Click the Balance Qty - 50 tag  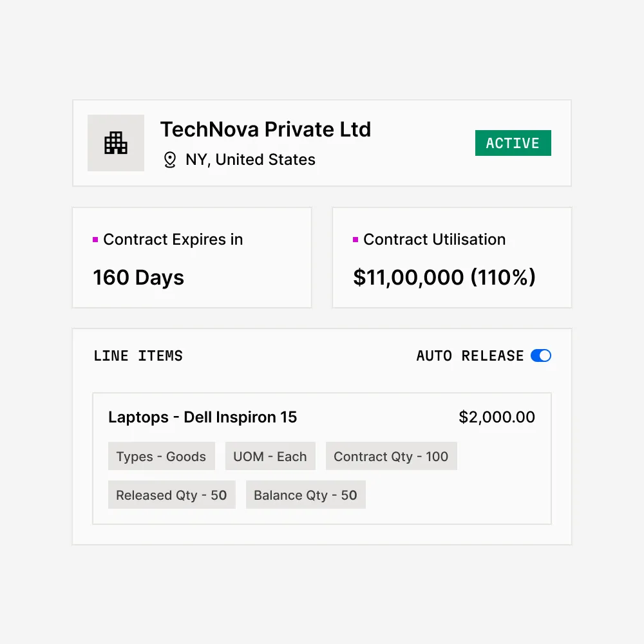[x=305, y=495]
